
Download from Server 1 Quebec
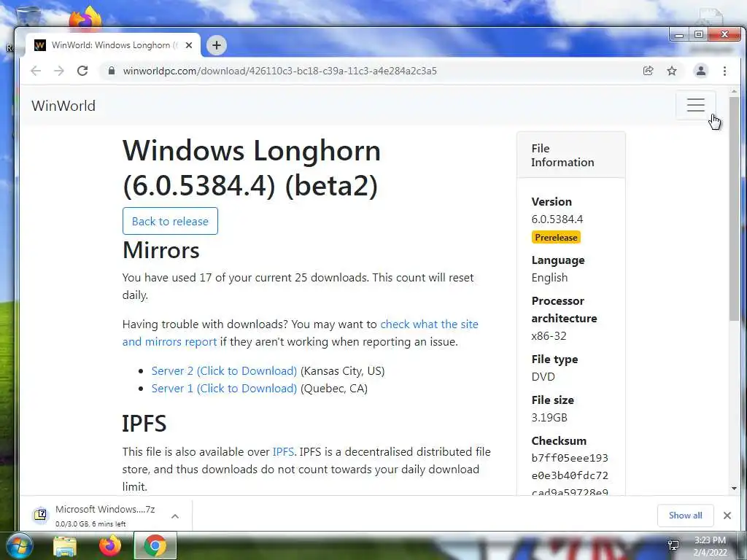coord(224,389)
